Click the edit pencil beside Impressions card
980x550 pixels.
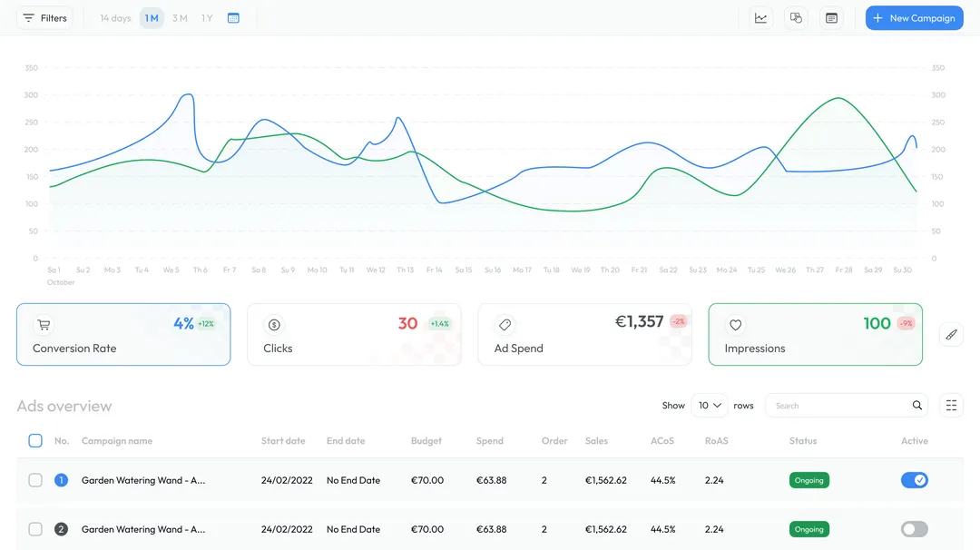pos(951,334)
